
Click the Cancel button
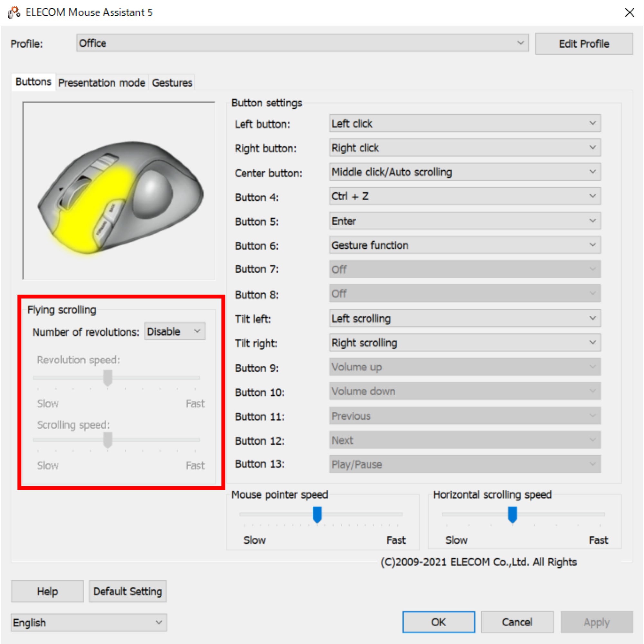517,622
